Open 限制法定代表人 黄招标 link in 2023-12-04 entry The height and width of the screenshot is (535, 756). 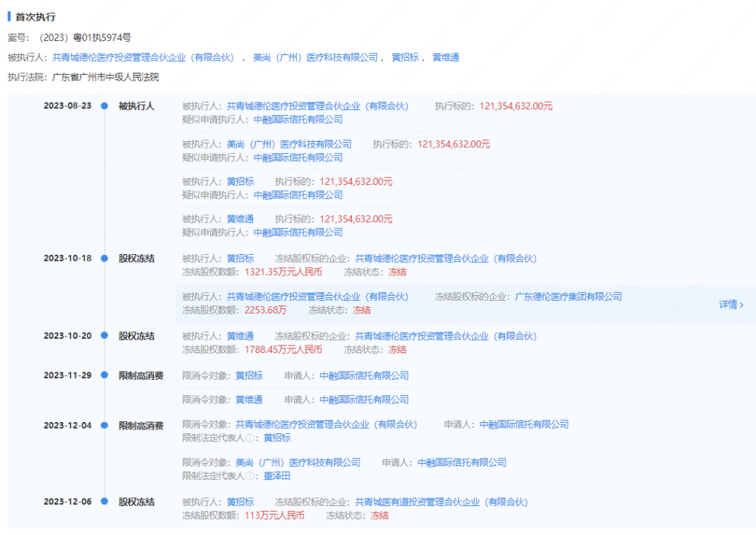(x=277, y=438)
